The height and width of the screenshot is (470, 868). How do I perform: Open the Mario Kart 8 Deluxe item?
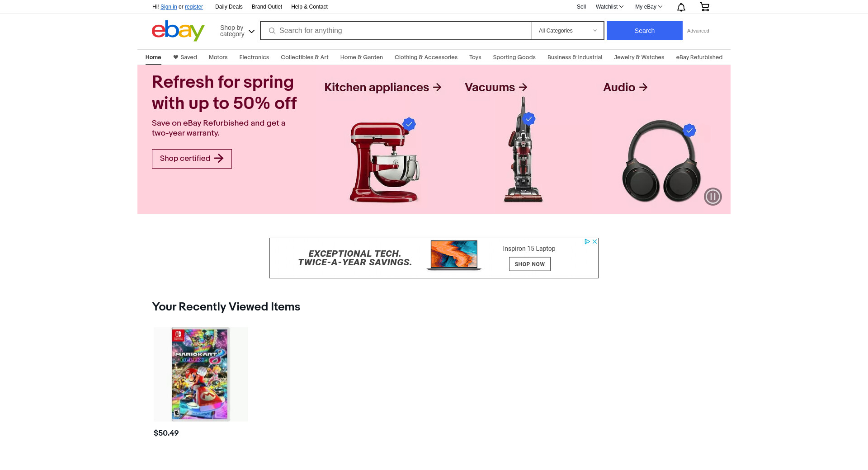pos(201,374)
